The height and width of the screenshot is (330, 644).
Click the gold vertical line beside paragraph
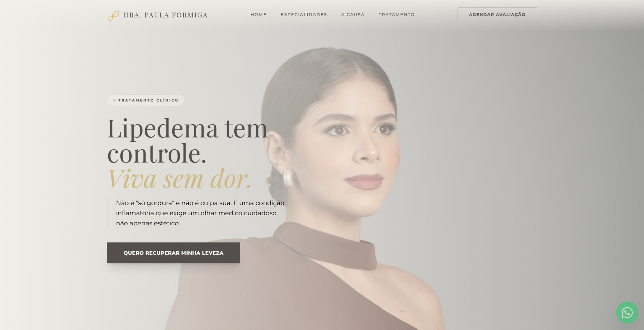click(107, 213)
